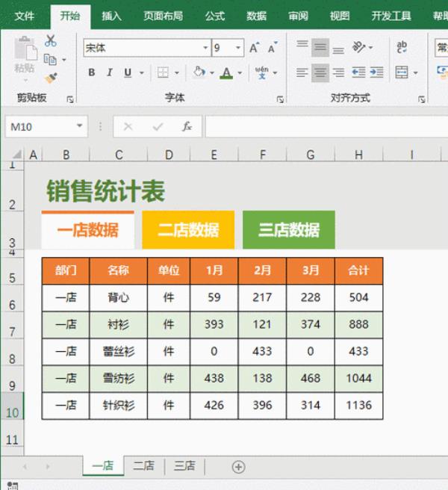Click Merge and Center icon
This screenshot has width=448, height=490.
(x=402, y=72)
